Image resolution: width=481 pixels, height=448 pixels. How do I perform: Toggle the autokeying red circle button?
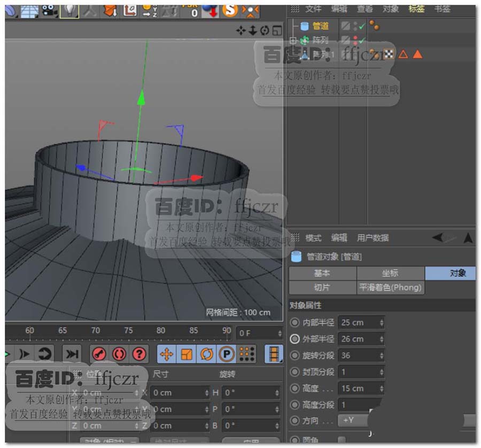119,354
